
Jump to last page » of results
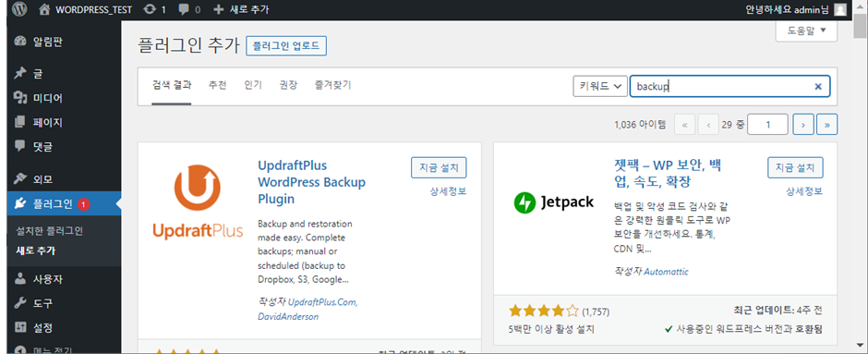827,125
